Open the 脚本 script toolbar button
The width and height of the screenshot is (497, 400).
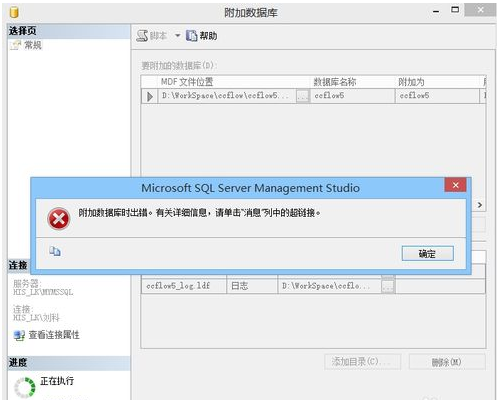[x=152, y=35]
